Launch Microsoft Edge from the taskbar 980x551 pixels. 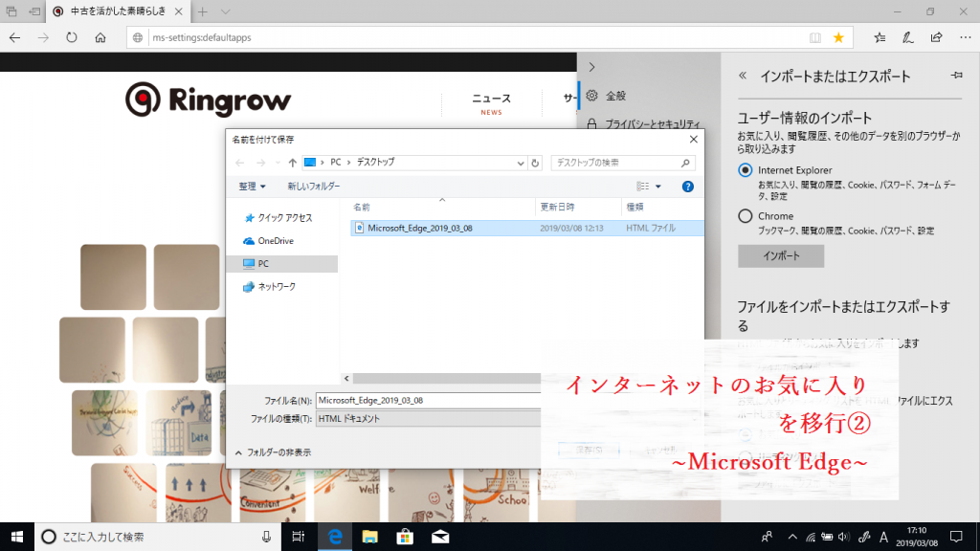tap(334, 537)
